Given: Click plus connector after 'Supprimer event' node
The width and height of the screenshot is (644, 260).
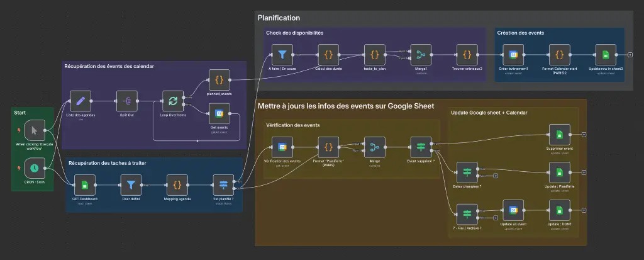Looking at the screenshot, I should tap(584, 134).
